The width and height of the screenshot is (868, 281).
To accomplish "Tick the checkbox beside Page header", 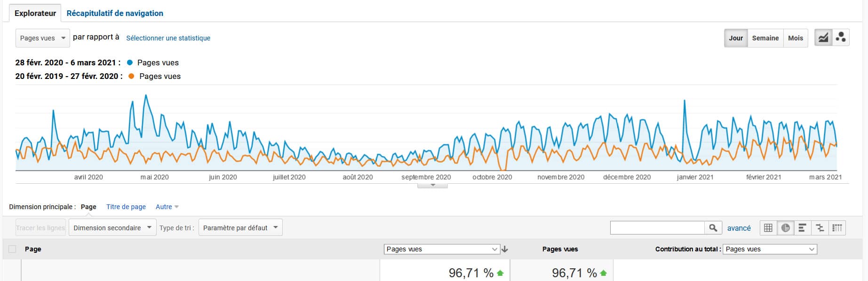I will pyautogui.click(x=13, y=249).
